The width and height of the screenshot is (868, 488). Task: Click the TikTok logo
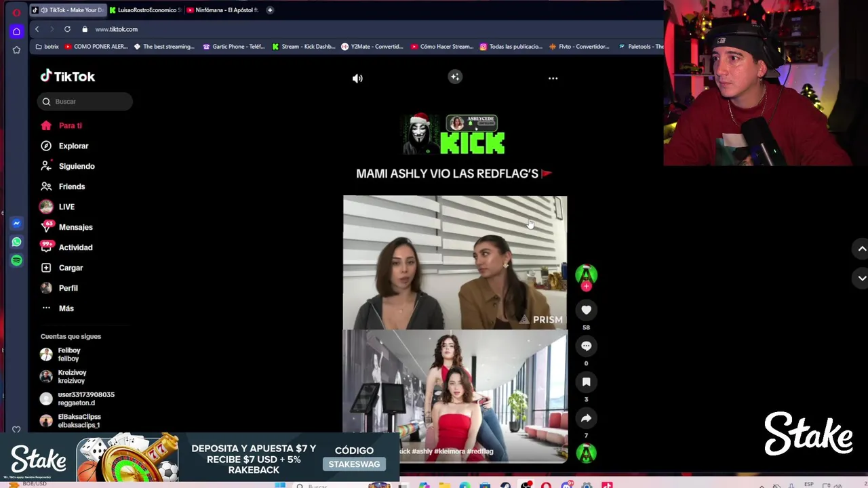tap(68, 77)
